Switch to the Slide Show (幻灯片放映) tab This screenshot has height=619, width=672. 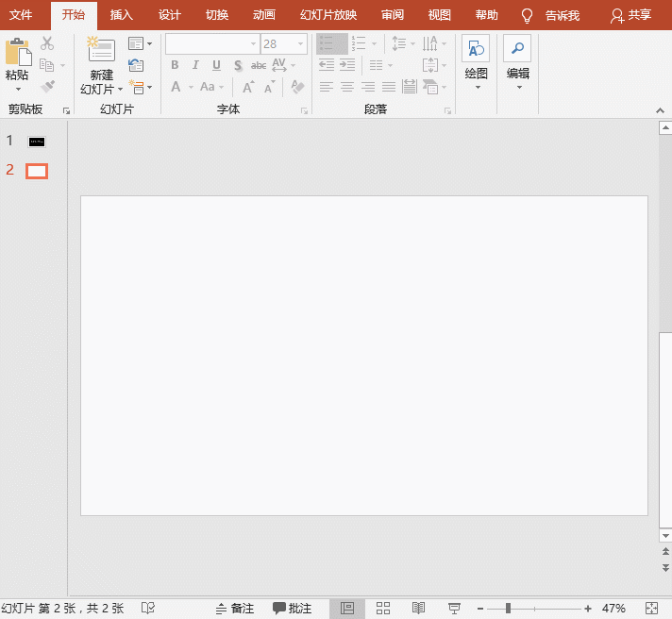tap(328, 15)
